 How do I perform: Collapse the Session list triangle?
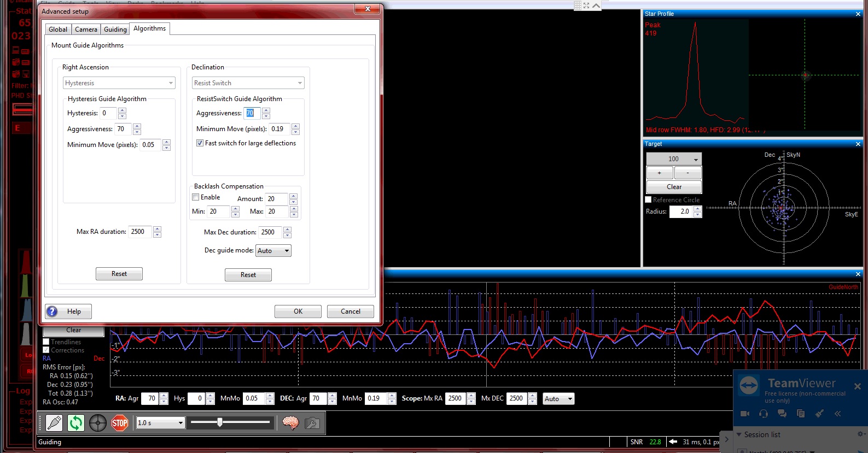point(739,434)
